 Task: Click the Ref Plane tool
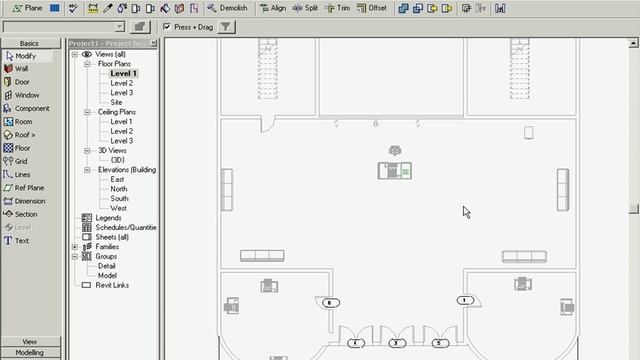coord(24,188)
